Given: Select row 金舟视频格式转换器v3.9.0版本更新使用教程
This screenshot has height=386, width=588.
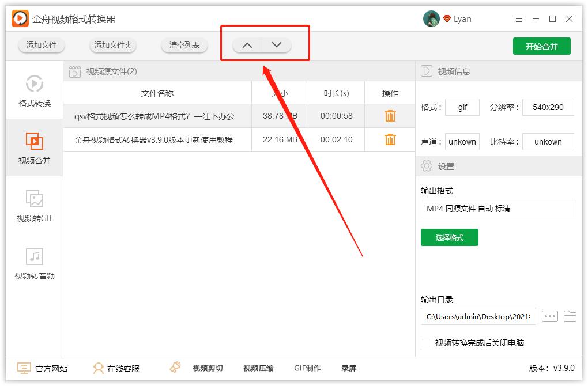Looking at the screenshot, I should (x=239, y=139).
